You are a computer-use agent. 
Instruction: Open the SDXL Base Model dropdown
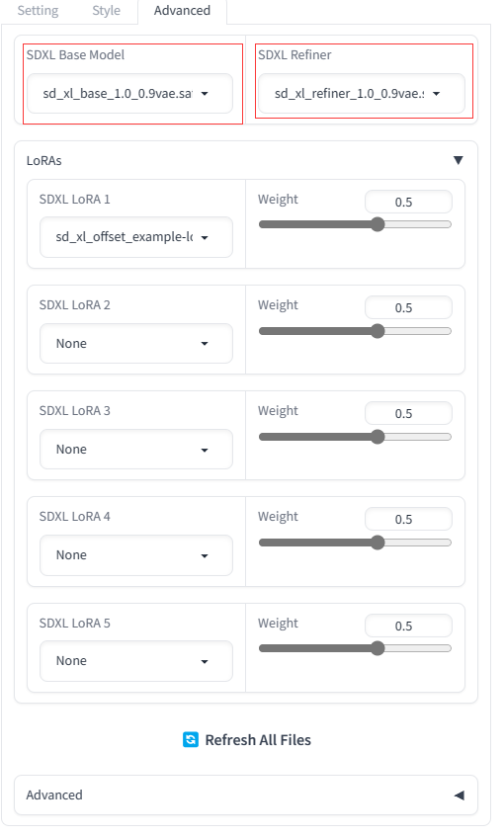tap(129, 94)
